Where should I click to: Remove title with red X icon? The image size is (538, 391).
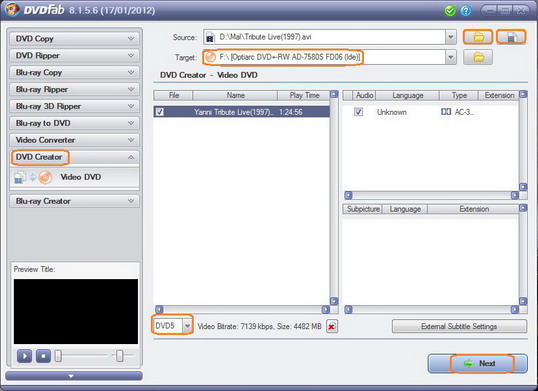331,326
